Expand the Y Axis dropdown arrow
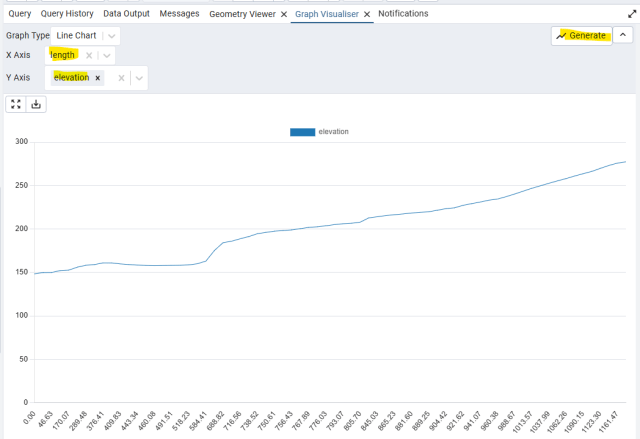This screenshot has width=640, height=439. coord(139,78)
